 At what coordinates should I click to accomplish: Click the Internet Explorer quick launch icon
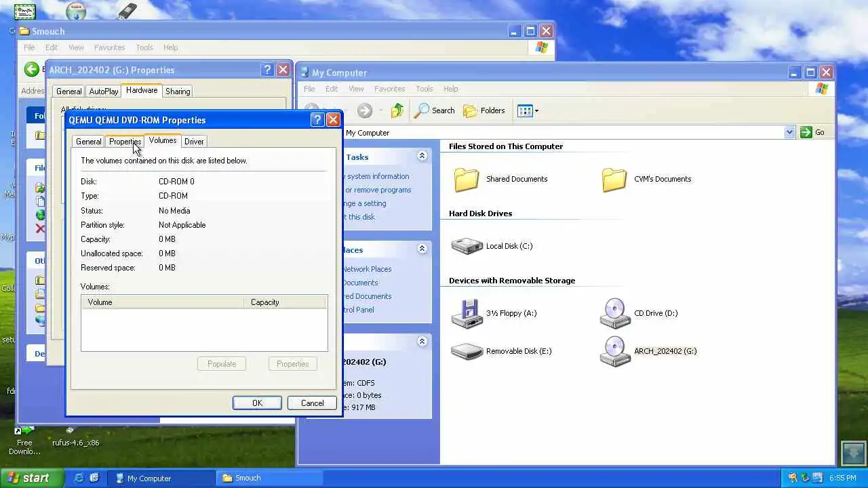[x=79, y=478]
